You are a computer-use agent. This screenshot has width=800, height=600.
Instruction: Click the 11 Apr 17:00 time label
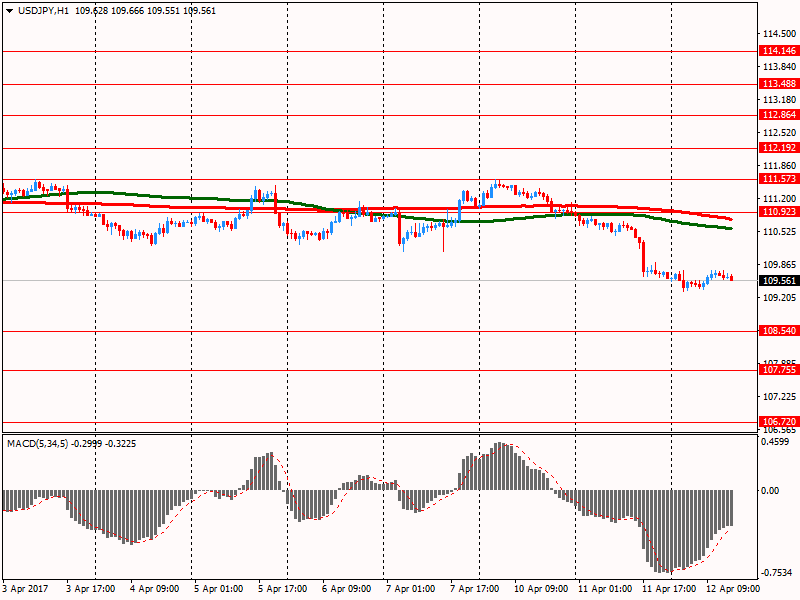[669, 589]
